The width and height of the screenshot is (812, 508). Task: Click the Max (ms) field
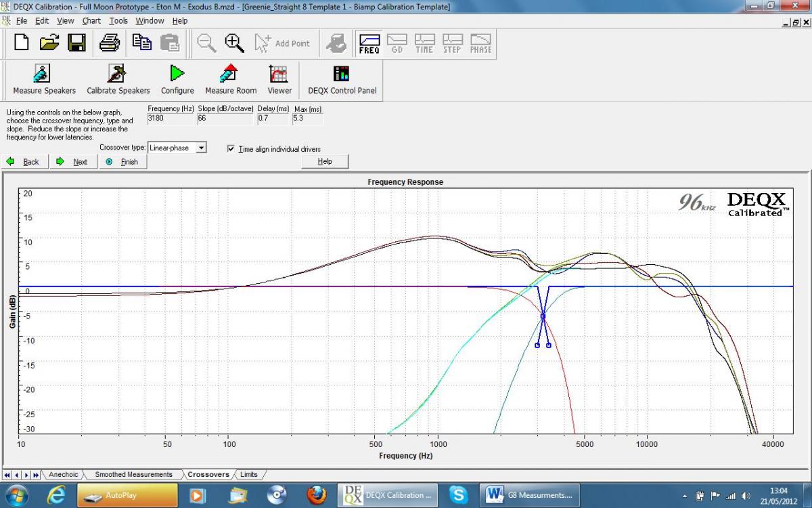coord(308,119)
